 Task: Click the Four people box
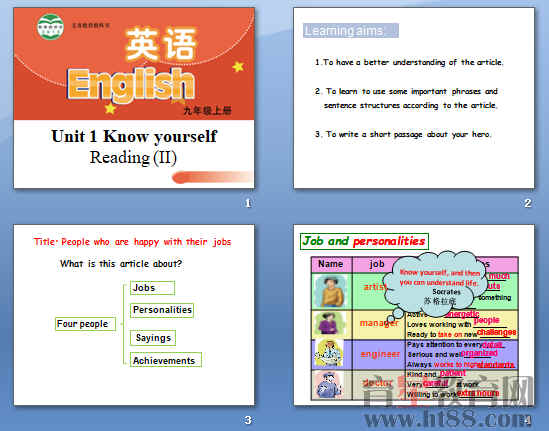[85, 324]
